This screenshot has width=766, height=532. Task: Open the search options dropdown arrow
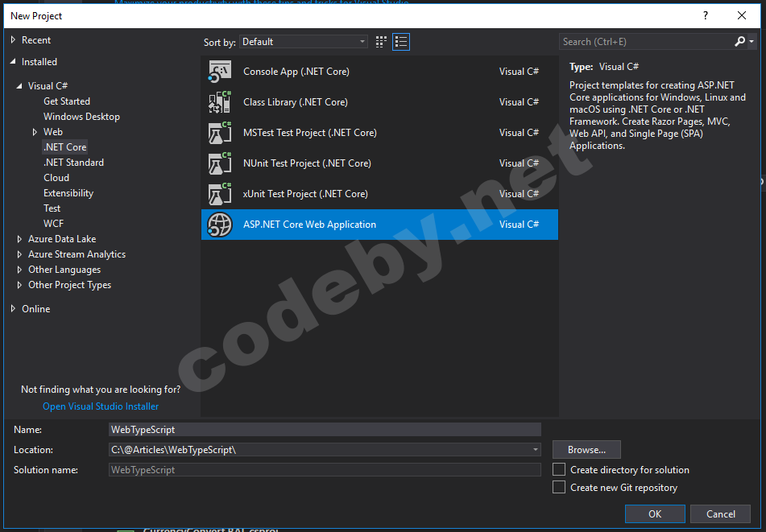coord(752,42)
